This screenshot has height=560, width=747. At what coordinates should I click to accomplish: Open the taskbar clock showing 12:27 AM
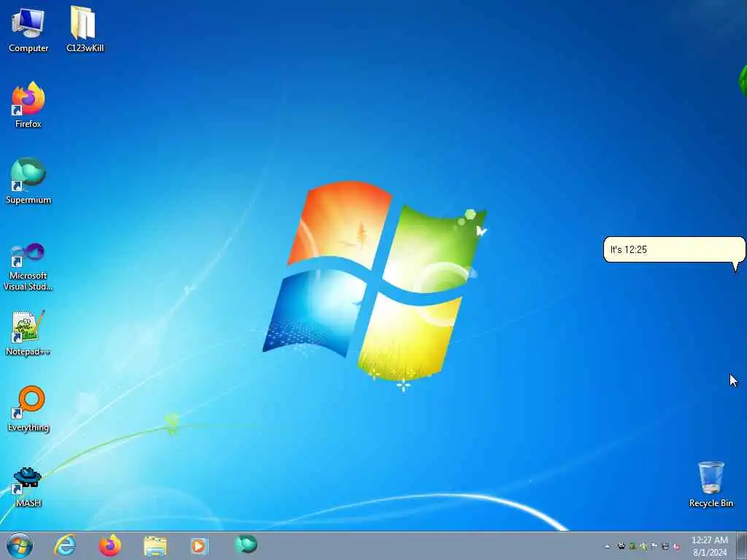pos(709,546)
